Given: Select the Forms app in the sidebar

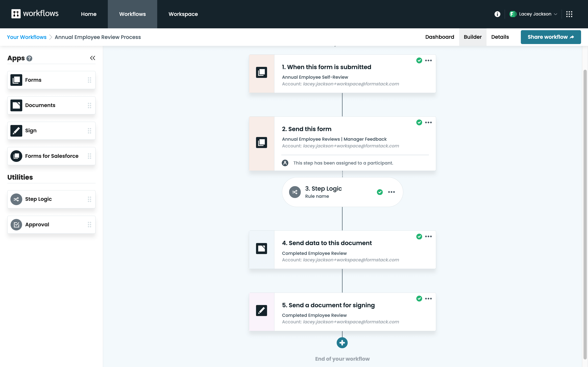Looking at the screenshot, I should [16, 80].
